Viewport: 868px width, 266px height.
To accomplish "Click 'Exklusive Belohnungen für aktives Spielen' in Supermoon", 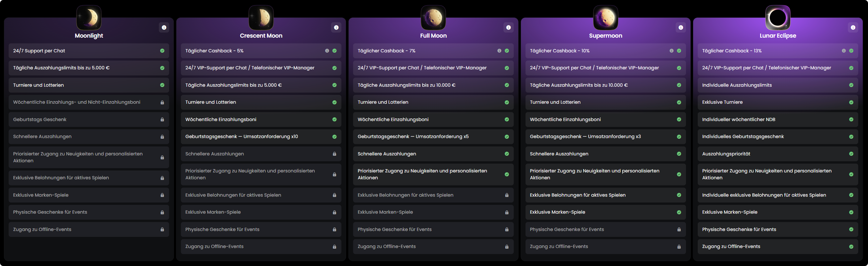I will pyautogui.click(x=577, y=195).
